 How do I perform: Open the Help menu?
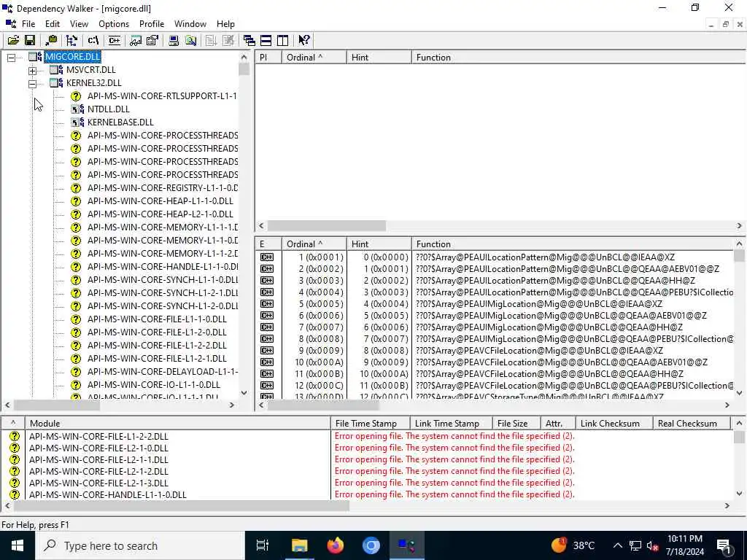pos(225,24)
